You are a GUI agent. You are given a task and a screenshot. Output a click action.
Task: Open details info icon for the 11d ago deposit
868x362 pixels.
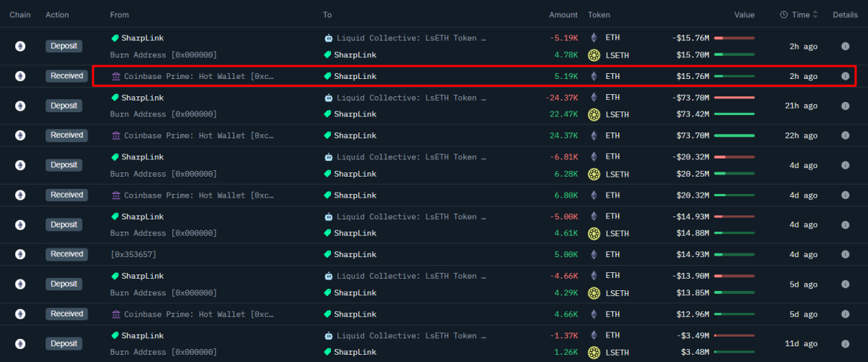(845, 344)
